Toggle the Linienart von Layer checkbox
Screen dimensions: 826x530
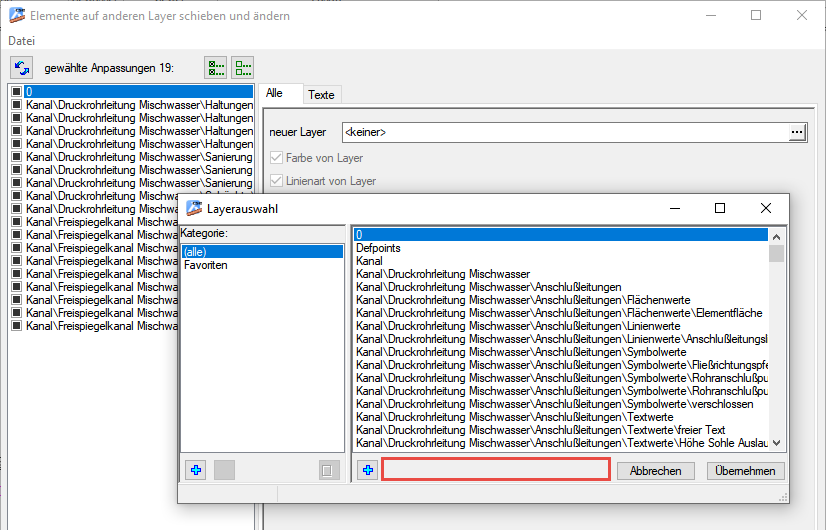pyautogui.click(x=277, y=181)
